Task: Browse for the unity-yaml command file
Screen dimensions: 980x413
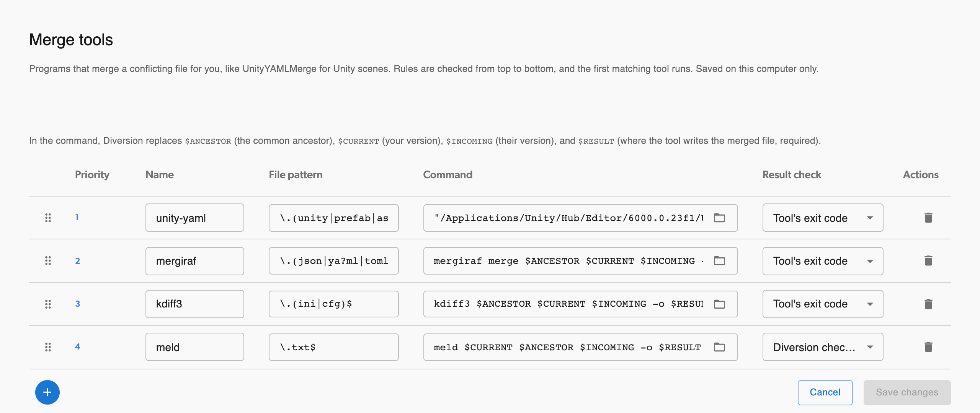Action: [719, 218]
